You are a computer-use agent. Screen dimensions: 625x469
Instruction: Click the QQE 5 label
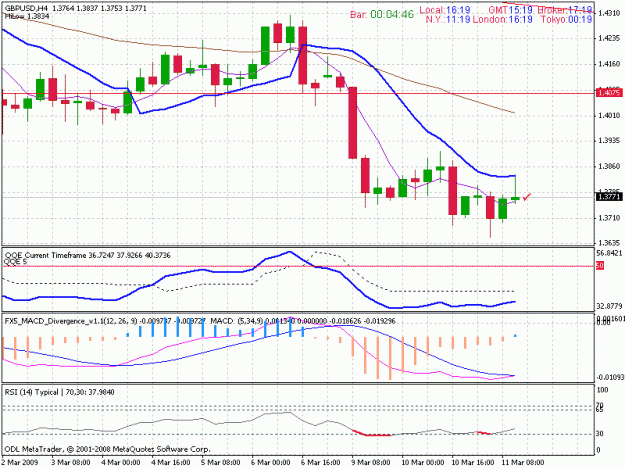[16, 261]
